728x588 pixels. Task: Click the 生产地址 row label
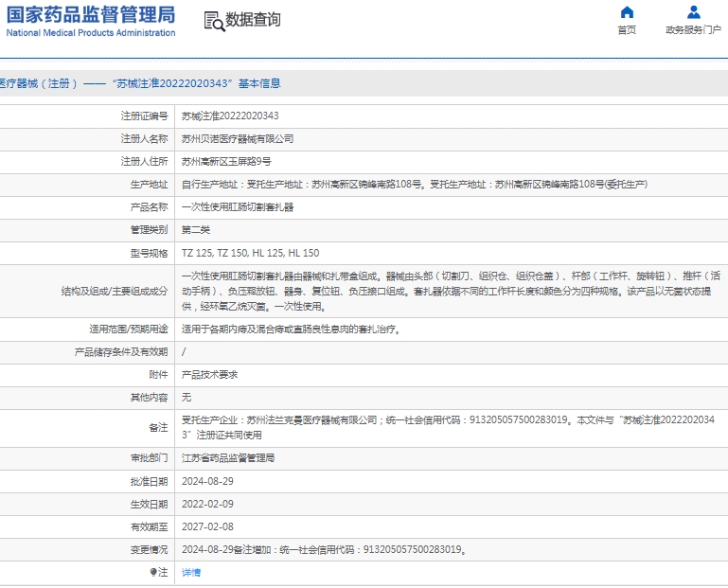pos(149,184)
